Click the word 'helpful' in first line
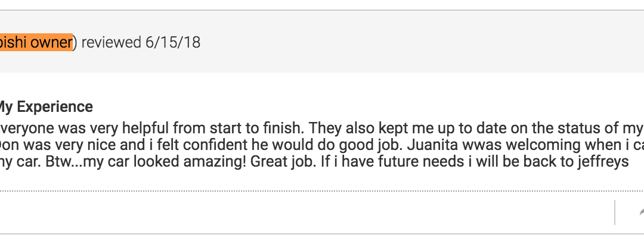Image resolution: width=644 pixels, height=244 pixels. coord(143,129)
